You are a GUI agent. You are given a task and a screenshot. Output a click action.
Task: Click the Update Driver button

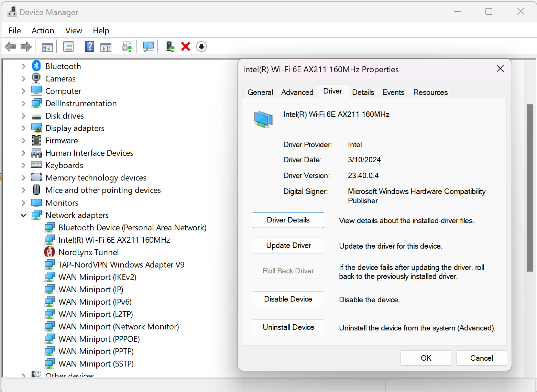288,246
